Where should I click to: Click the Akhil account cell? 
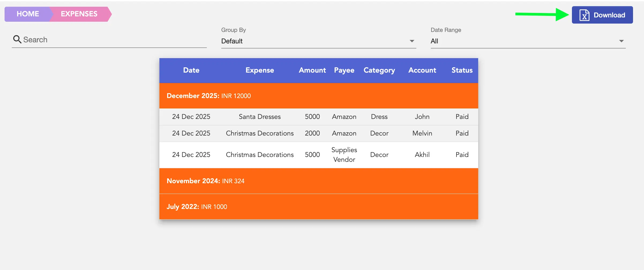tap(422, 155)
